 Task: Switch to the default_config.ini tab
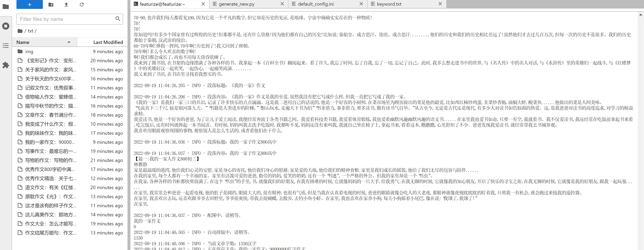coord(315,4)
